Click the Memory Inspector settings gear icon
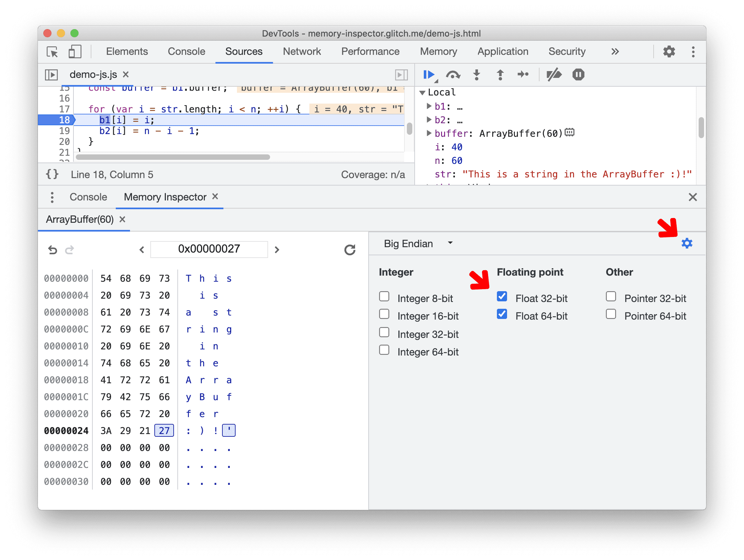The height and width of the screenshot is (560, 744). click(x=687, y=242)
